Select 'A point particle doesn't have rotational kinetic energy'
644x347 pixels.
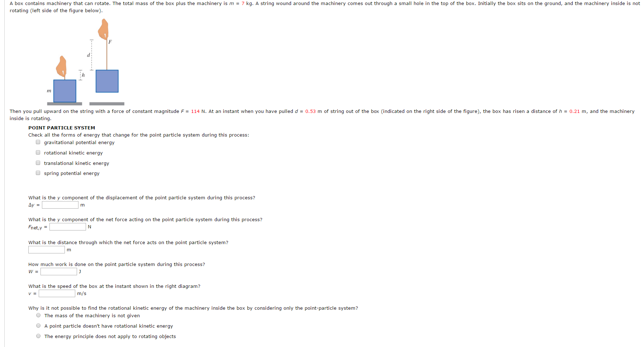[38, 326]
